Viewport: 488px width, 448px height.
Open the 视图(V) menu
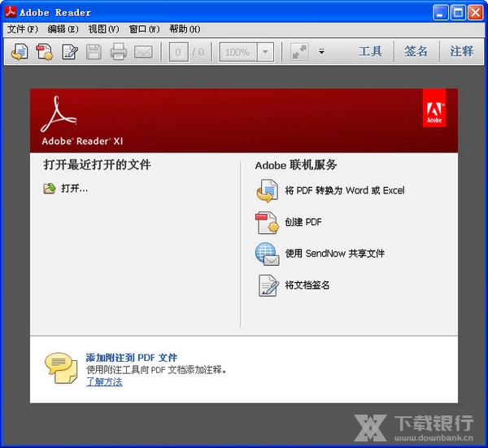tap(103, 29)
